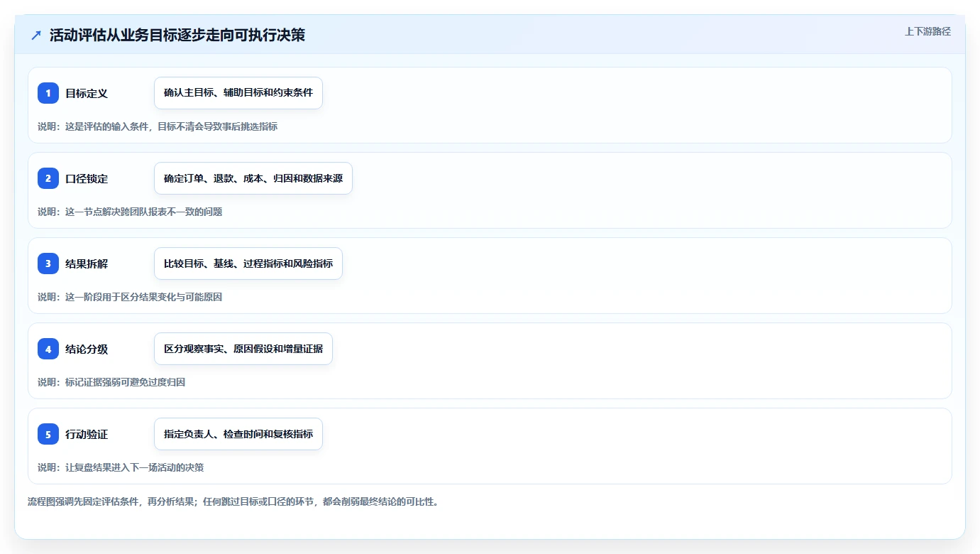Select the 上下游路径 label in the header

coord(927,31)
